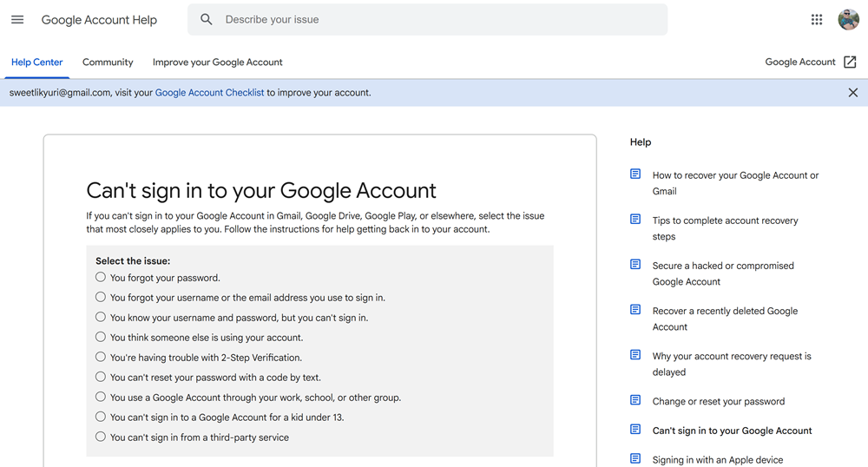Screen dimensions: 868x467
Task: Open the Improve your Google Account tab
Action: [218, 62]
